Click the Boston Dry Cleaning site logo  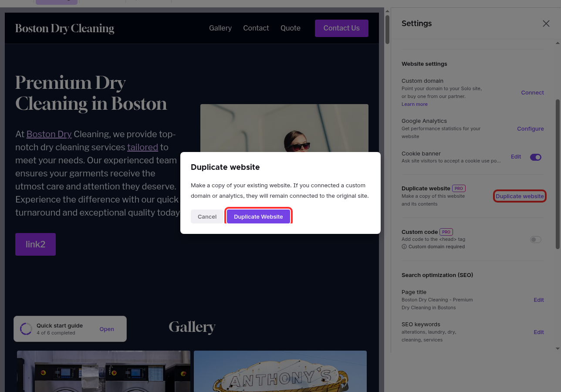coord(65,29)
